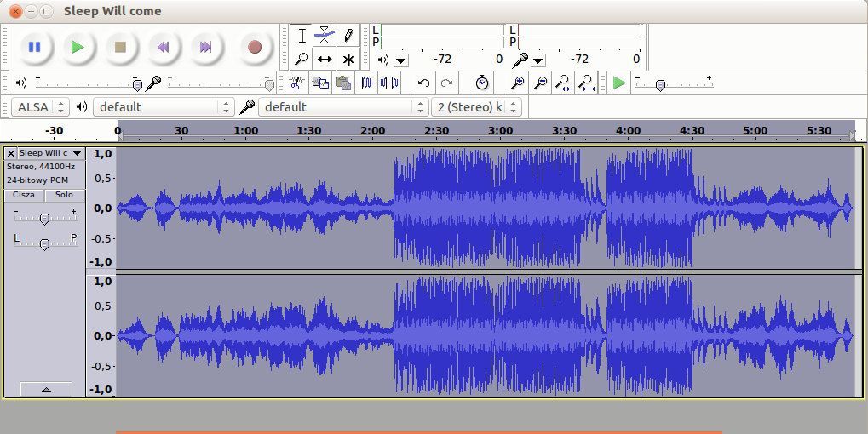The image size is (868, 434).
Task: Click the timeline at the 2:00 mark
Action: pos(372,131)
